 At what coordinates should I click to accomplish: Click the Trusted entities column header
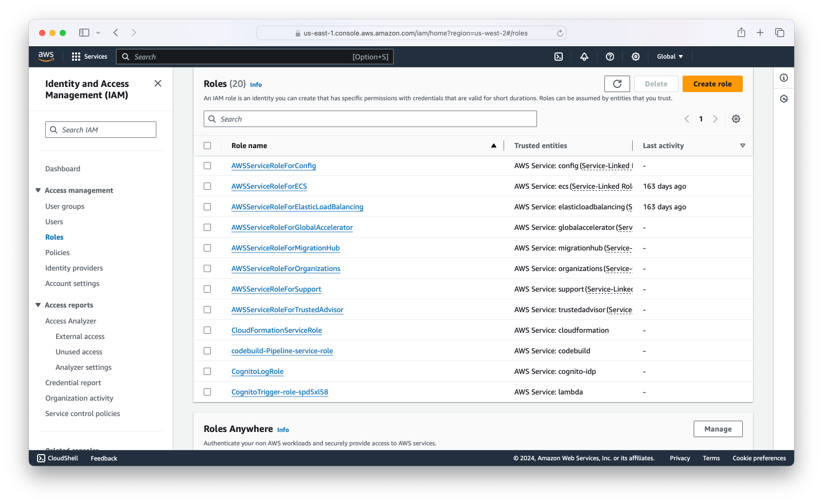[x=541, y=146]
